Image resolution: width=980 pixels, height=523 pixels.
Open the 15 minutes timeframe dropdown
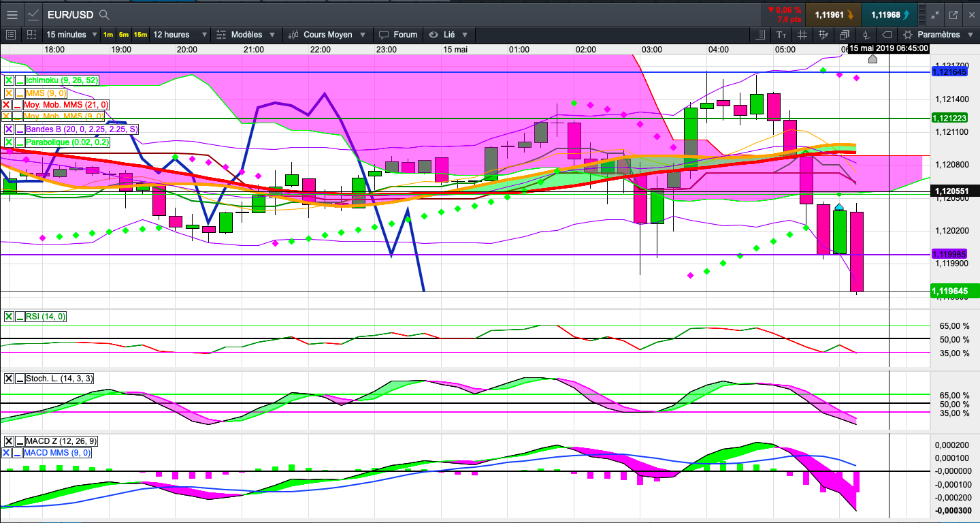coord(71,35)
